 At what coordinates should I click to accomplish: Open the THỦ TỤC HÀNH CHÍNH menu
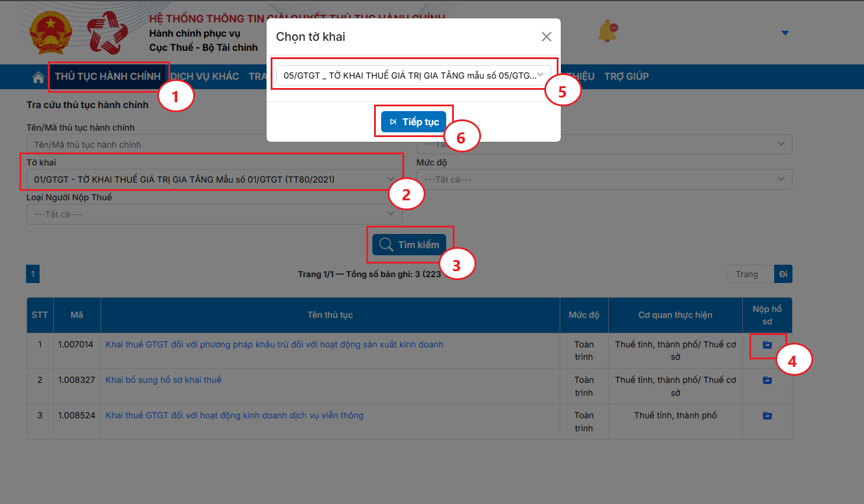(x=108, y=77)
